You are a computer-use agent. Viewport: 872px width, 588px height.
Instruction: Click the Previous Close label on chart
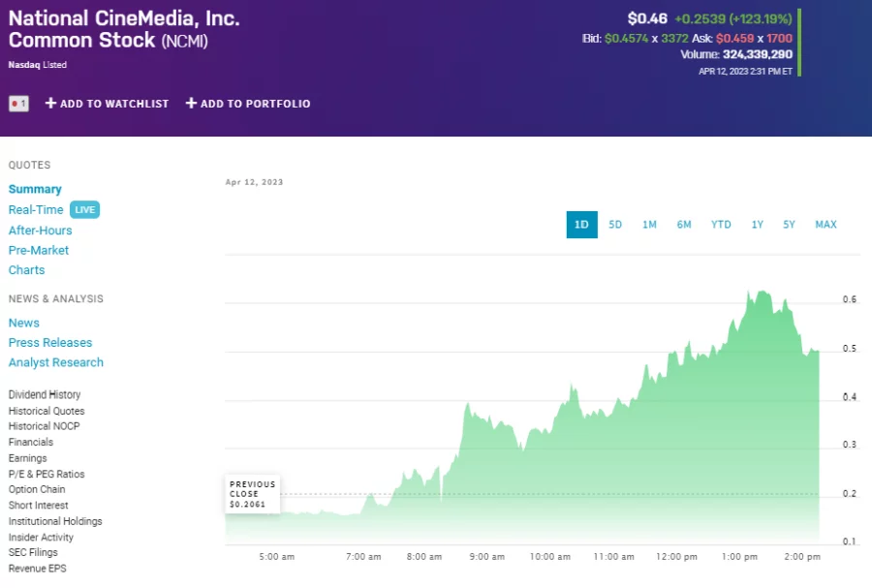[x=252, y=493]
